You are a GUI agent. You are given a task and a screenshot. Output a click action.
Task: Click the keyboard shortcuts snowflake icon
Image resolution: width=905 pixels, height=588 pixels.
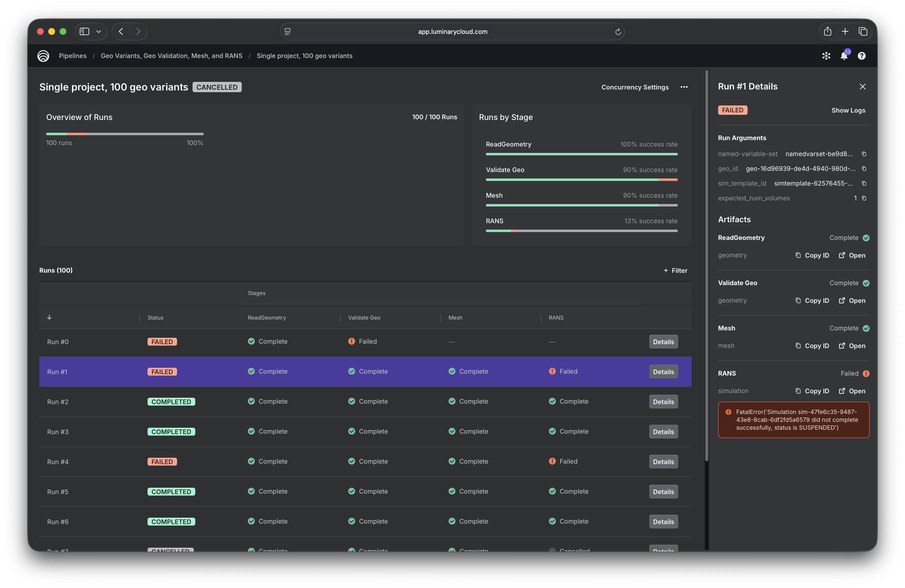click(x=826, y=56)
